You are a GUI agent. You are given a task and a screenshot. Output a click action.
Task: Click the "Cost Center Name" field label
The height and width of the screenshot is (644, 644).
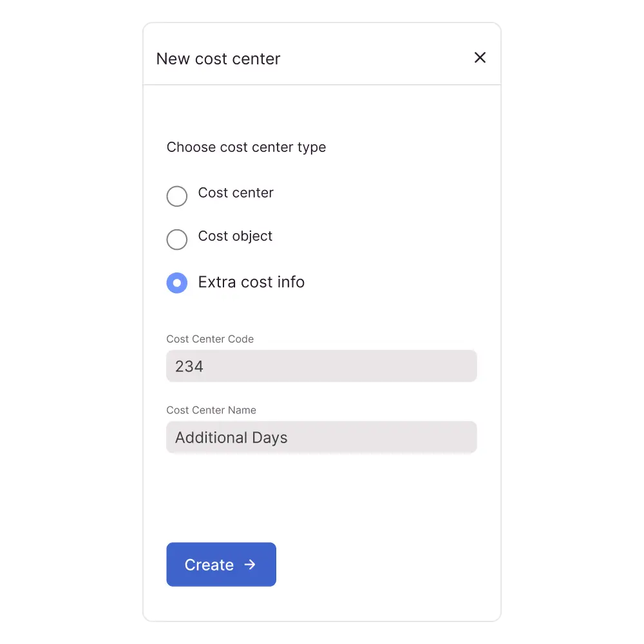point(211,410)
